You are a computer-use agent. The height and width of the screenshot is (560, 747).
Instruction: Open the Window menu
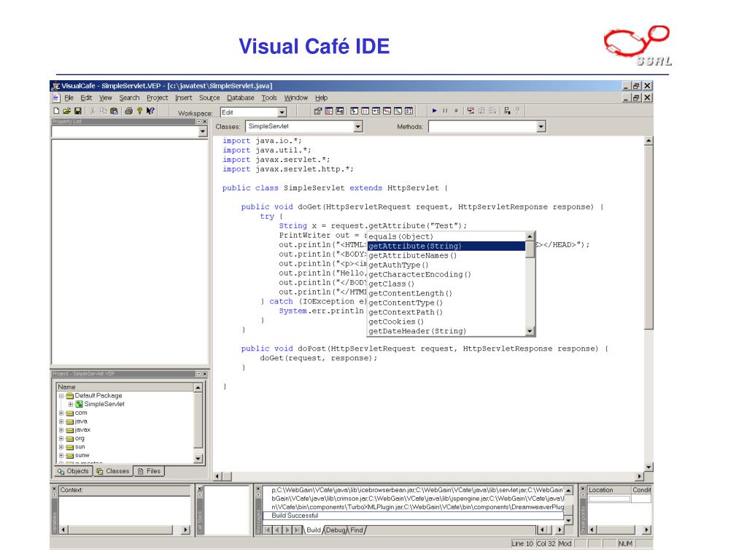click(x=296, y=98)
